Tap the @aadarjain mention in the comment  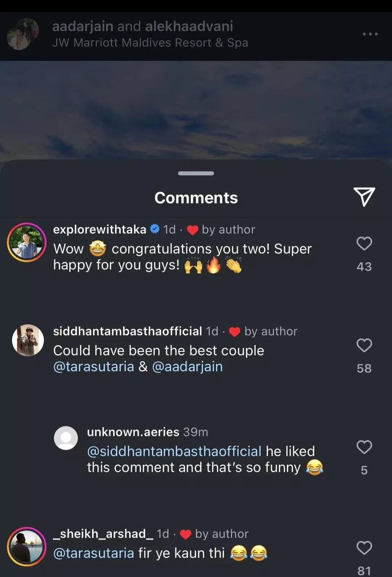tap(187, 367)
